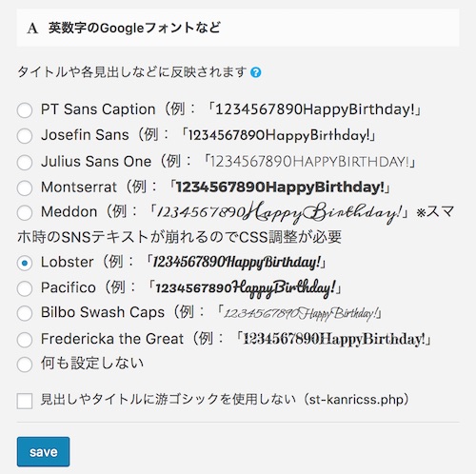The width and height of the screenshot is (476, 474).
Task: Click the Montserrat bold sample text
Action: click(280, 188)
